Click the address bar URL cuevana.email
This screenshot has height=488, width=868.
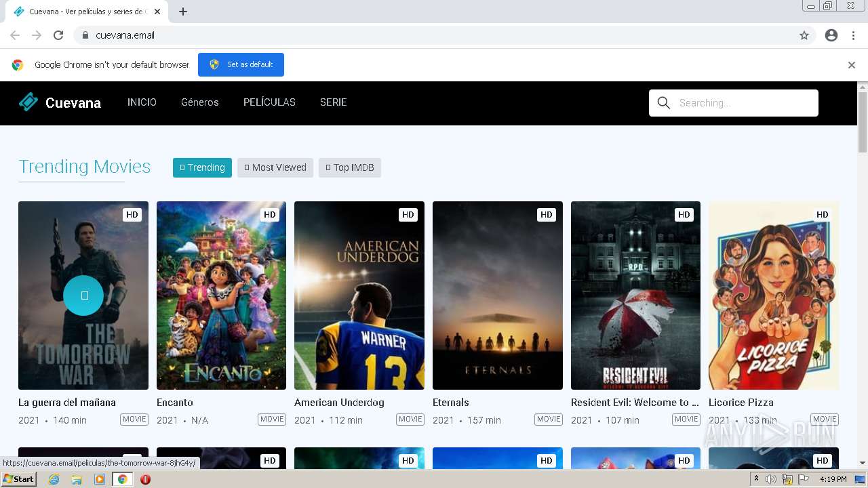125,35
